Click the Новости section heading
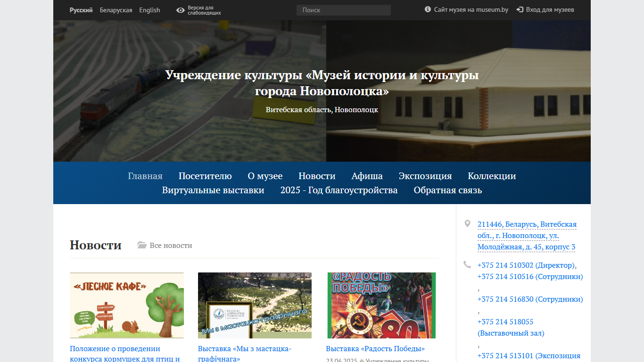644x362 pixels. 96,245
